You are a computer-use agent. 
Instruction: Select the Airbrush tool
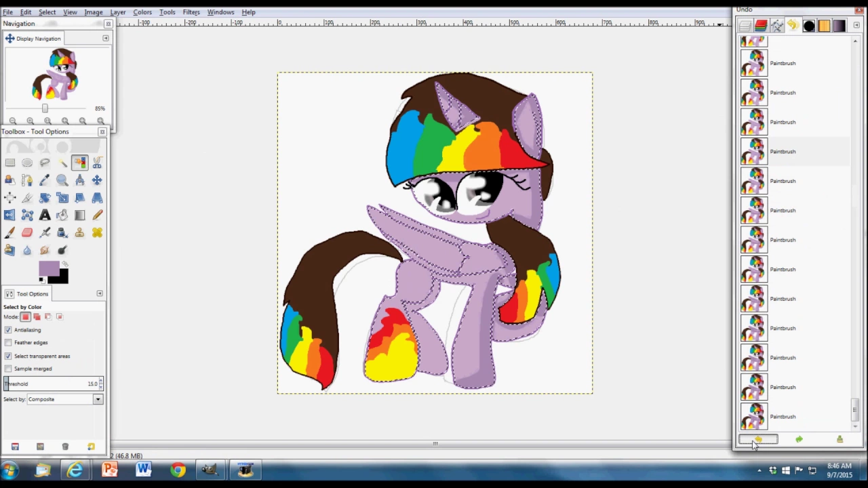click(x=45, y=233)
